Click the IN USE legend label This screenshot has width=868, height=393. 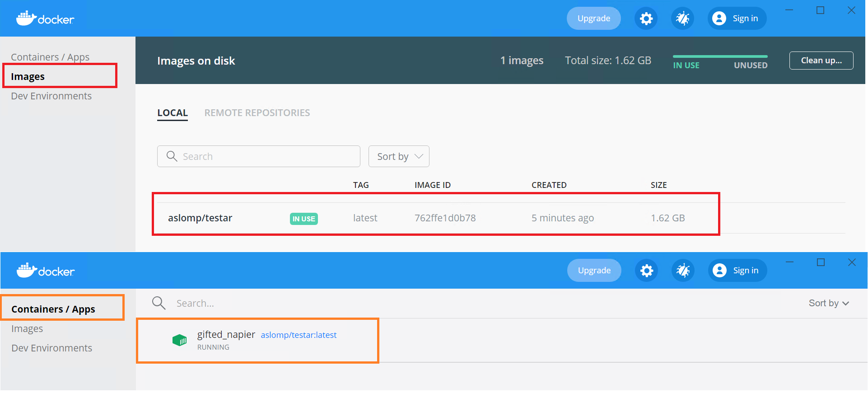point(686,65)
